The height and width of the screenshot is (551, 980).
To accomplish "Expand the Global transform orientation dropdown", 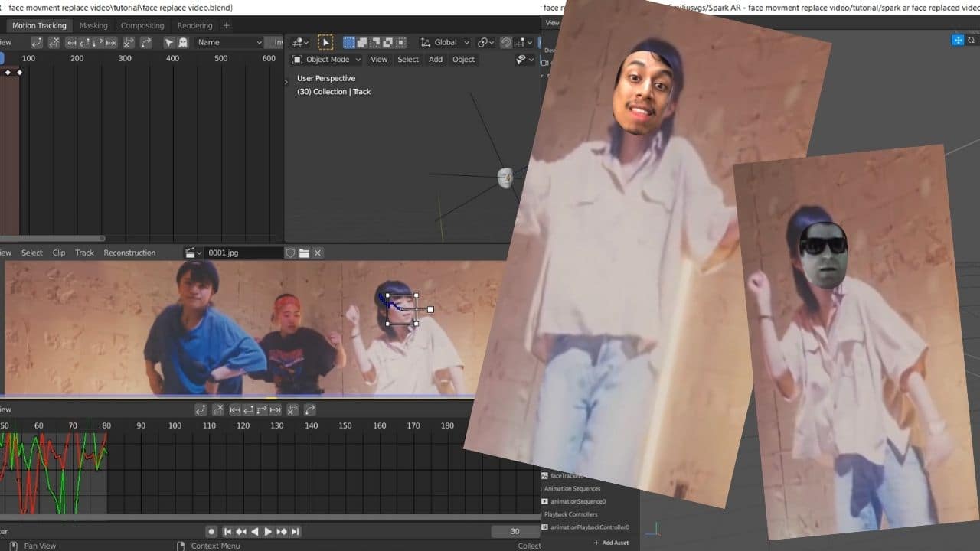I will coord(445,43).
